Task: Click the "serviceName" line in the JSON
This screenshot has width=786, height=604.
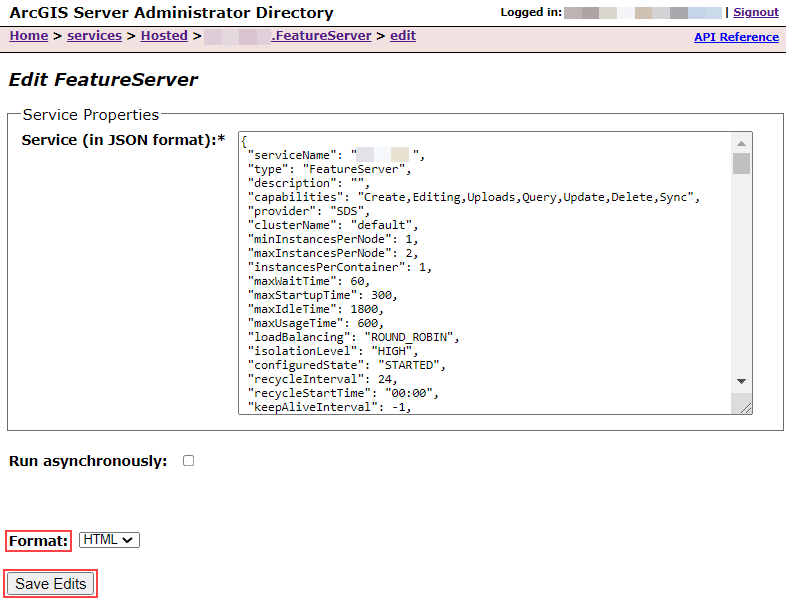Action: [x=336, y=155]
